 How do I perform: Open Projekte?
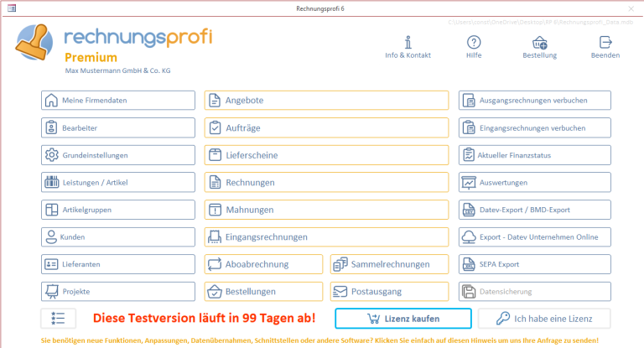pyautogui.click(x=118, y=291)
